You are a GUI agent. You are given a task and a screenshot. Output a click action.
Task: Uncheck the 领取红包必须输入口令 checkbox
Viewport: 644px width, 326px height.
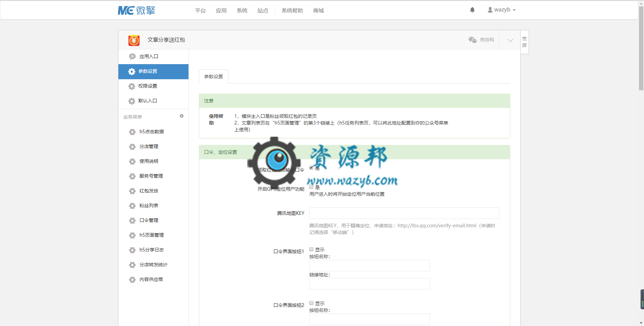point(311,168)
